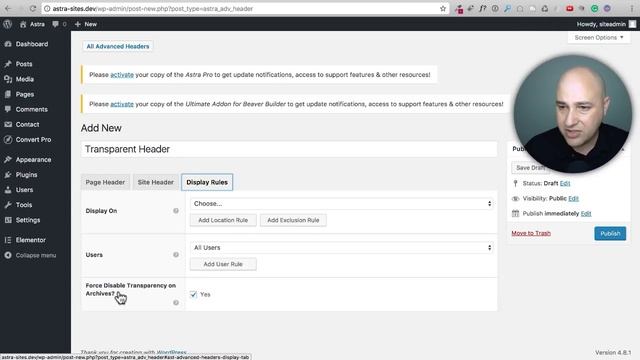Go to Media library menu
This screenshot has width=640, height=360.
25,79
